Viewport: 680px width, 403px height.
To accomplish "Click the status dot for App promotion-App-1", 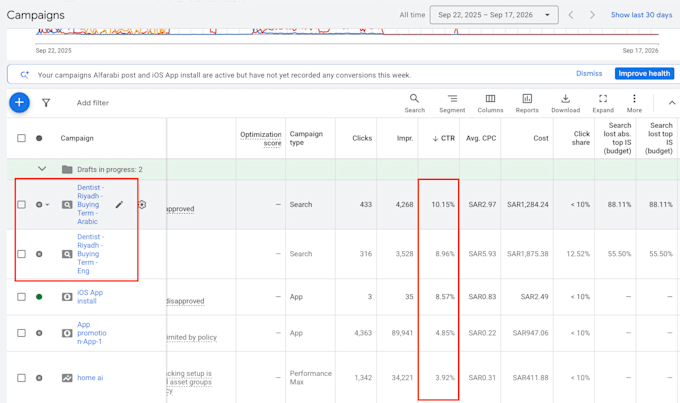I will 39,333.
